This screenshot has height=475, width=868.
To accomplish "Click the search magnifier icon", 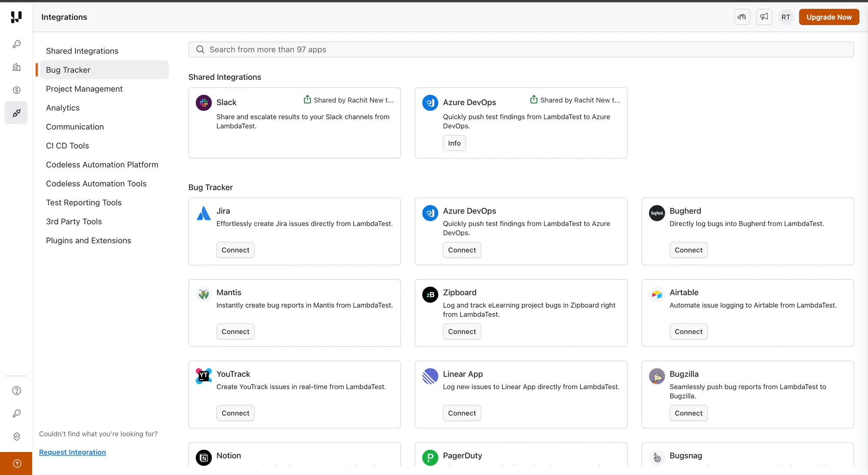I will [x=200, y=50].
